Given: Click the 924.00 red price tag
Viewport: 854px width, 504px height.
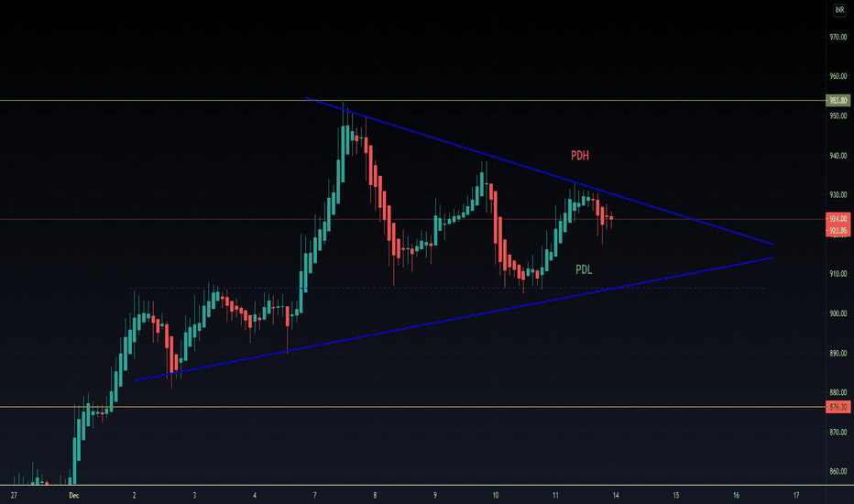Looking at the screenshot, I should 838,218.
